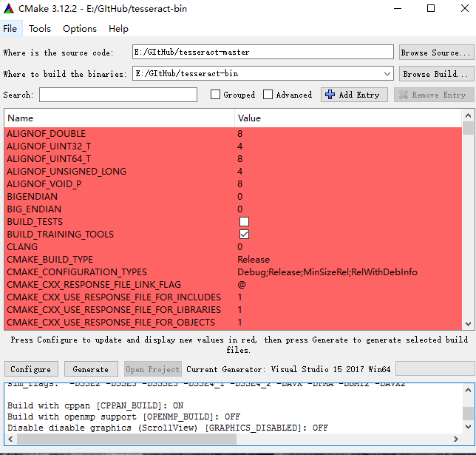Click the GRAPHICS_DISABLED log line
476x455 pixels.
pos(168,428)
